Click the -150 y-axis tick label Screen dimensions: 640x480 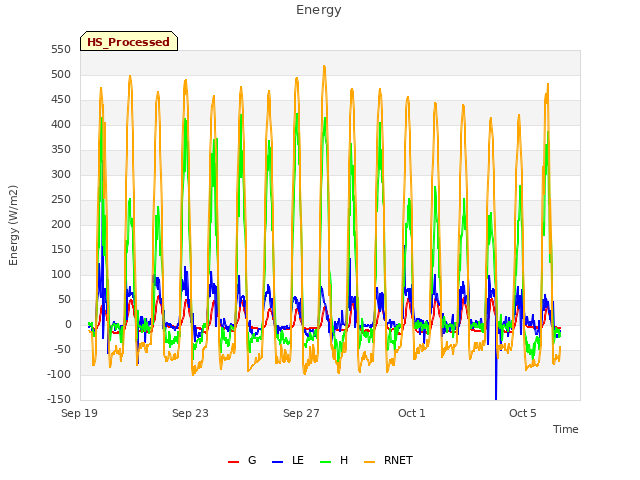[59, 399]
